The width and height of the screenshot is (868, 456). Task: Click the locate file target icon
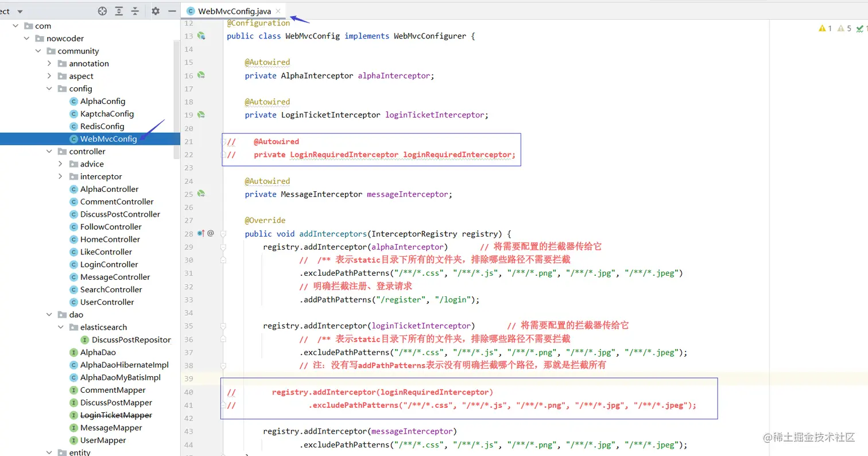(x=102, y=11)
